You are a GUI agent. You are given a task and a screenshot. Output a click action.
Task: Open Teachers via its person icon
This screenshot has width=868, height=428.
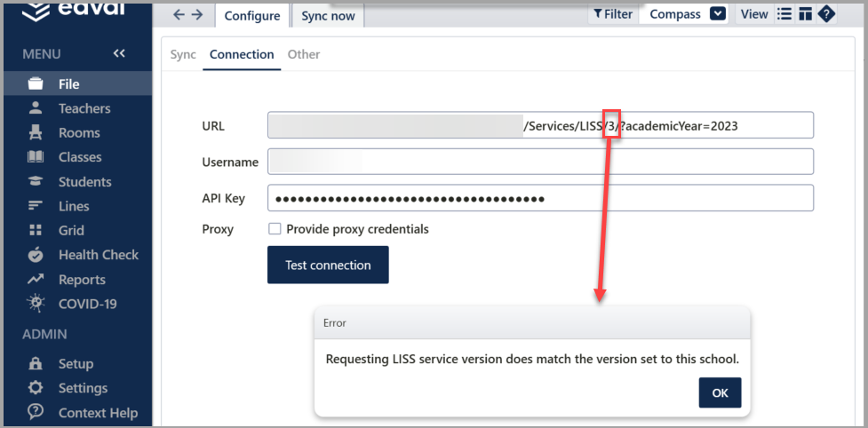[36, 108]
